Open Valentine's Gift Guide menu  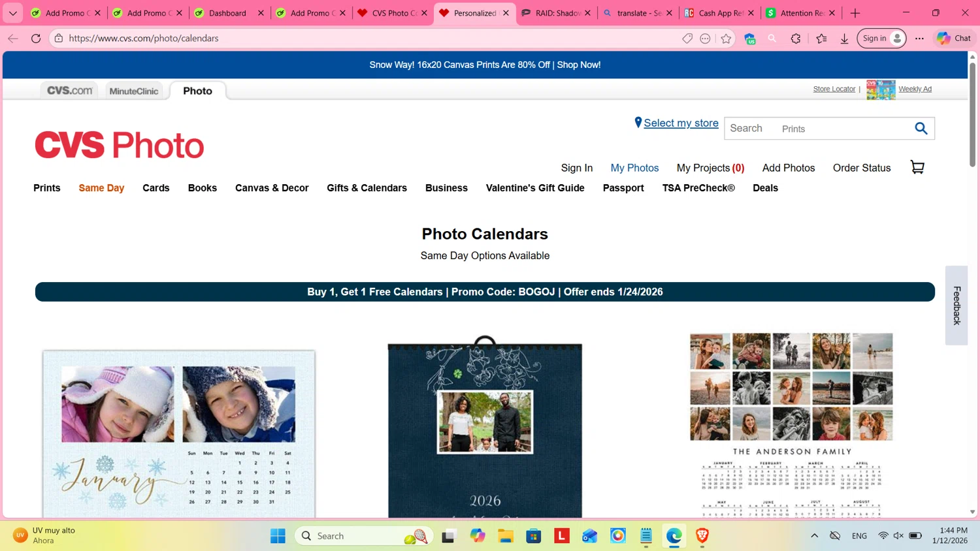[535, 188]
